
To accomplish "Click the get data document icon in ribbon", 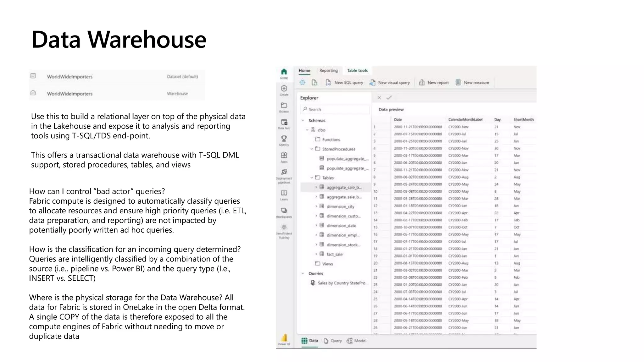I will tap(314, 82).
